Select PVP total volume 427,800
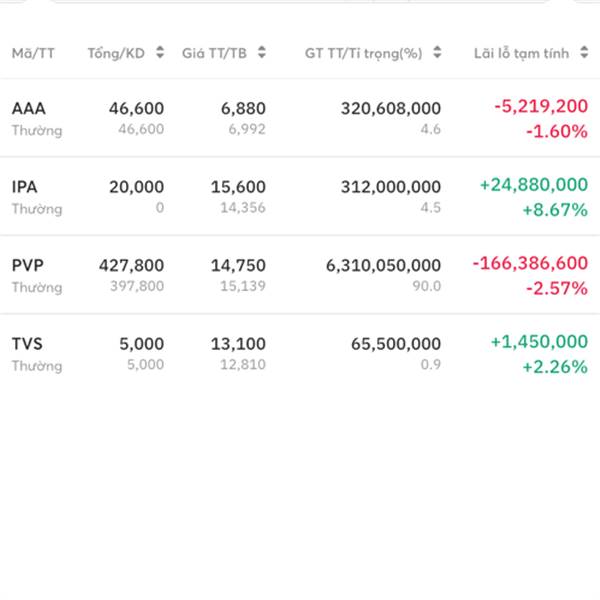The height and width of the screenshot is (600, 600). pos(131,265)
